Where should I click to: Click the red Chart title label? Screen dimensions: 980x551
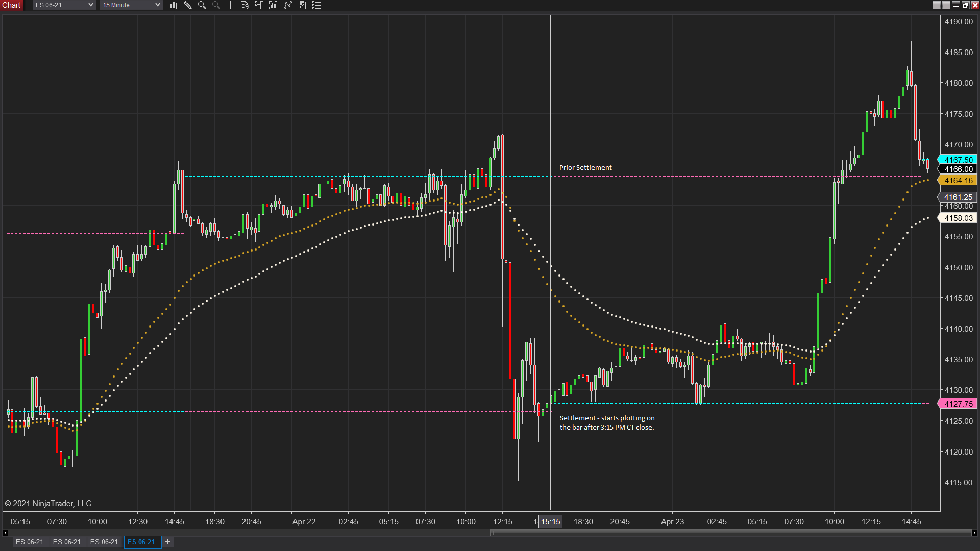click(x=11, y=5)
